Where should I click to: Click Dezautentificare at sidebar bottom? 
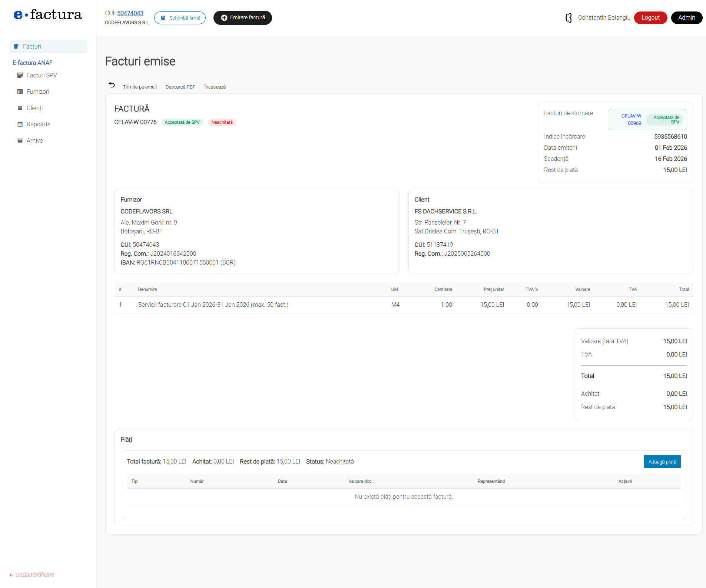click(x=35, y=575)
